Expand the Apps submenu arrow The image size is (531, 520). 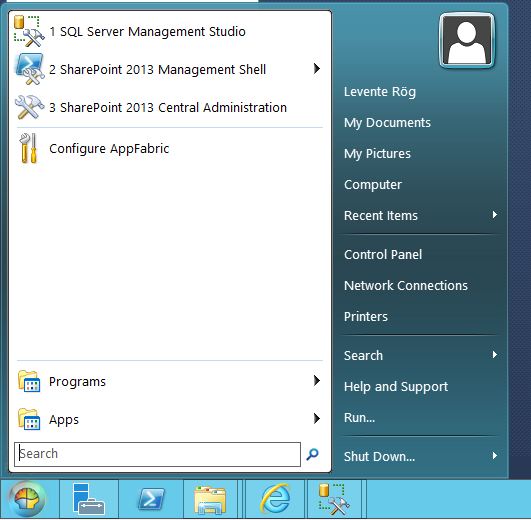pos(317,419)
